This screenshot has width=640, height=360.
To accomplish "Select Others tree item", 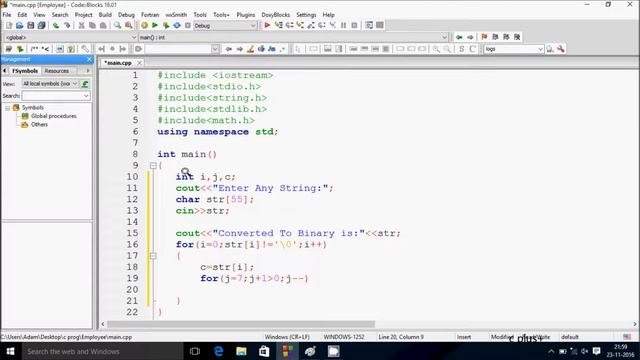I will (35, 125).
